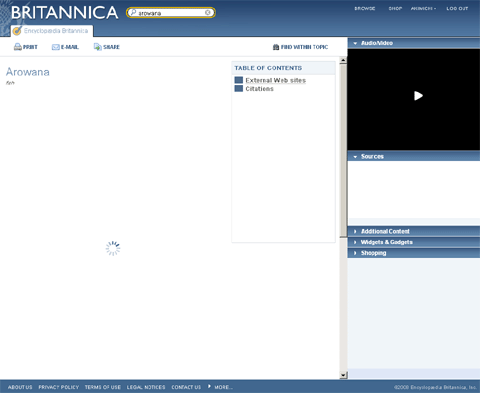480x393 pixels.
Task: Open the Contact Us footer link
Action: (186, 387)
